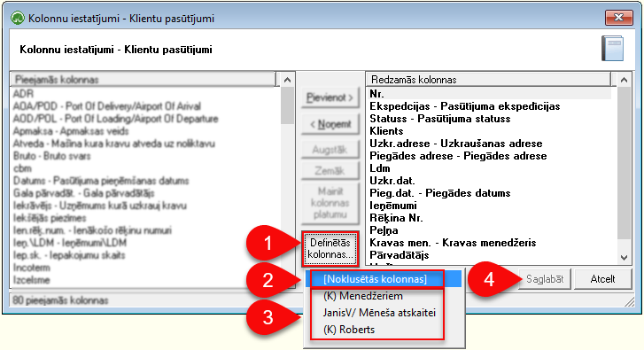Select Gala pārvadāt. - Gala pārvadātājs row
The width and height of the screenshot is (644, 350).
[145, 193]
